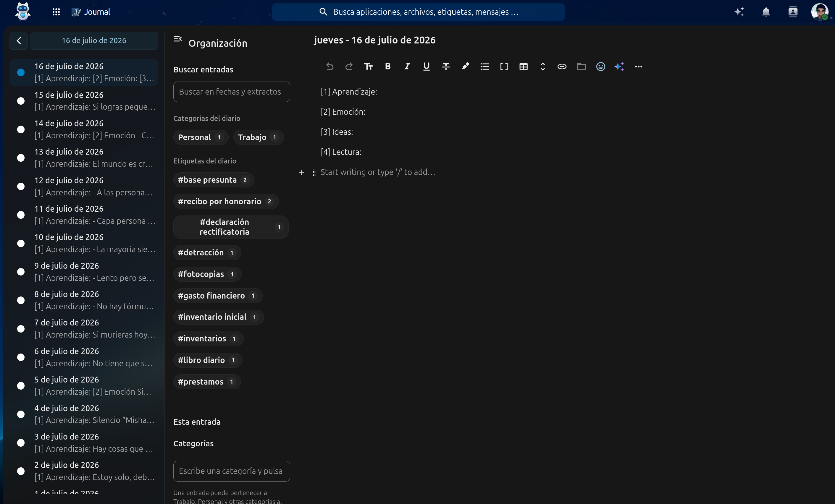
Task: Open the 6 de julio de 2026 entry
Action: pyautogui.click(x=84, y=357)
